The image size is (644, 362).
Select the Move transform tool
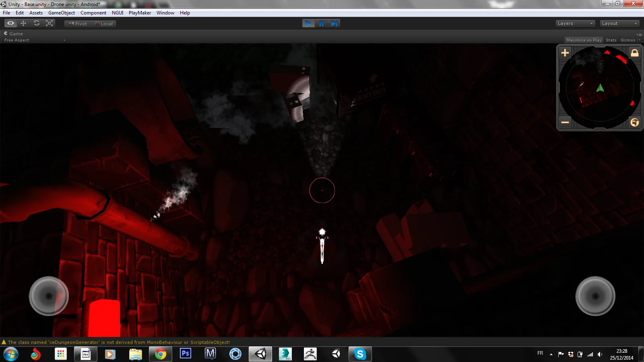tap(23, 23)
